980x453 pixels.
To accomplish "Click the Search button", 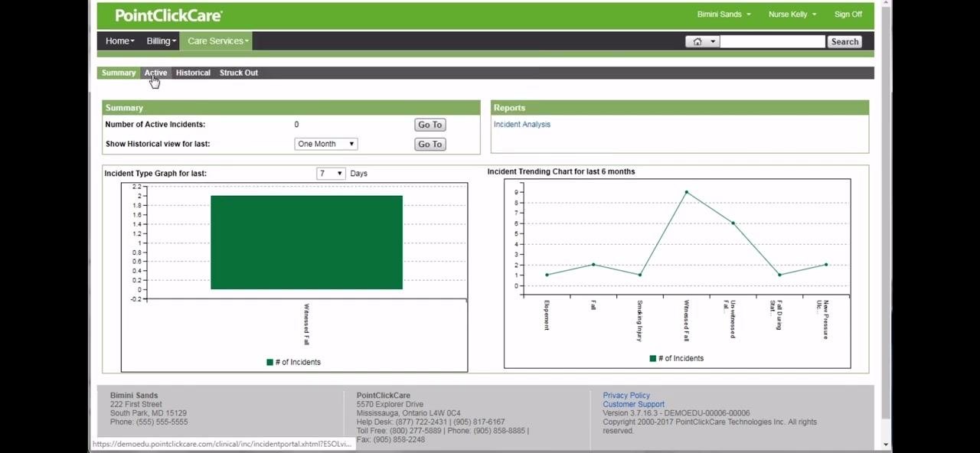I will [x=844, y=41].
